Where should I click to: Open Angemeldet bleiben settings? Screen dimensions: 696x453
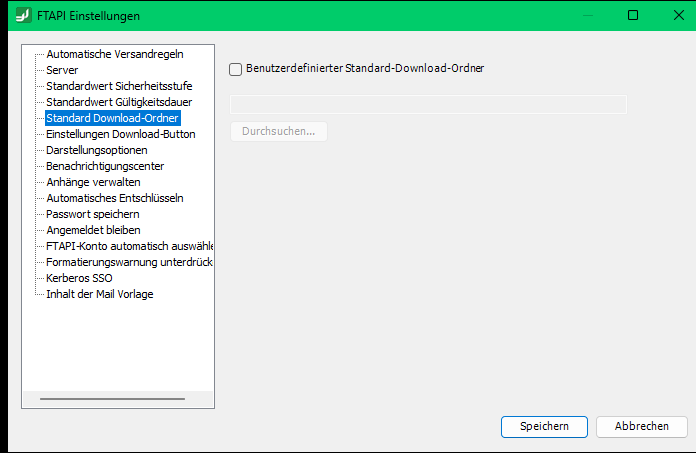[93, 230]
